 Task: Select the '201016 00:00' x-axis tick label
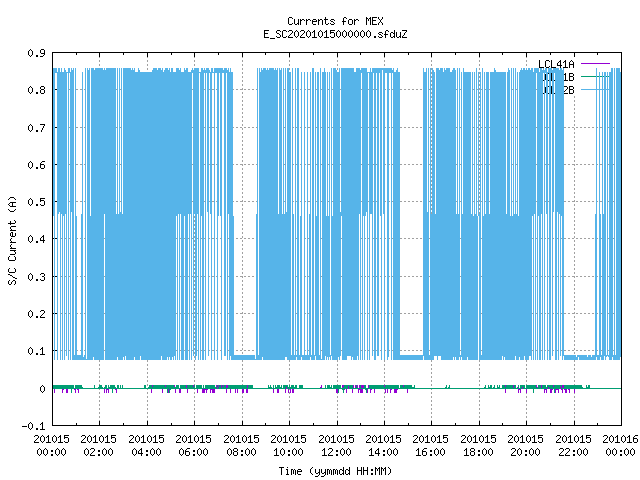[620, 445]
